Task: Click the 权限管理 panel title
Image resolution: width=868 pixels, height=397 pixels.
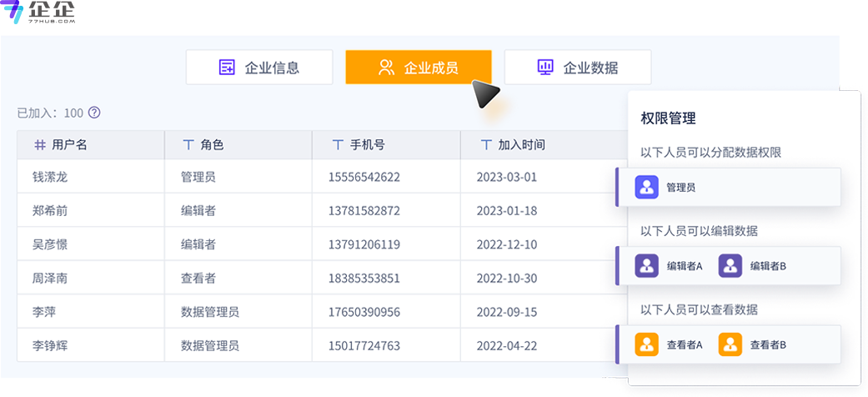Action: pos(668,118)
